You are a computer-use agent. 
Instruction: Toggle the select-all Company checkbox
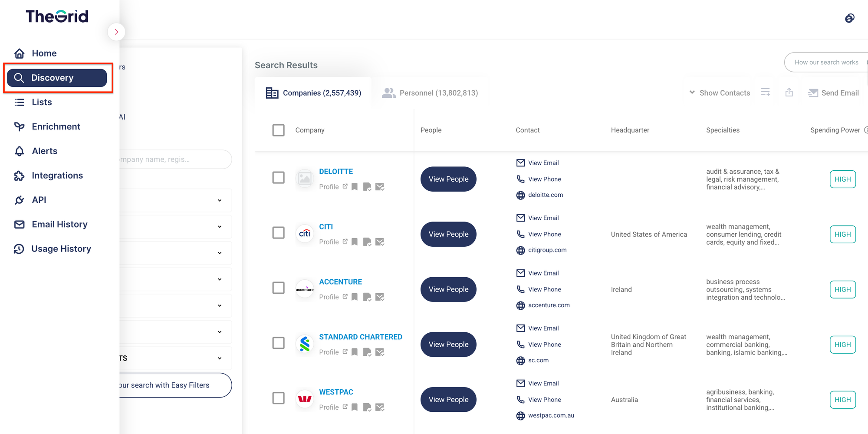tap(279, 130)
